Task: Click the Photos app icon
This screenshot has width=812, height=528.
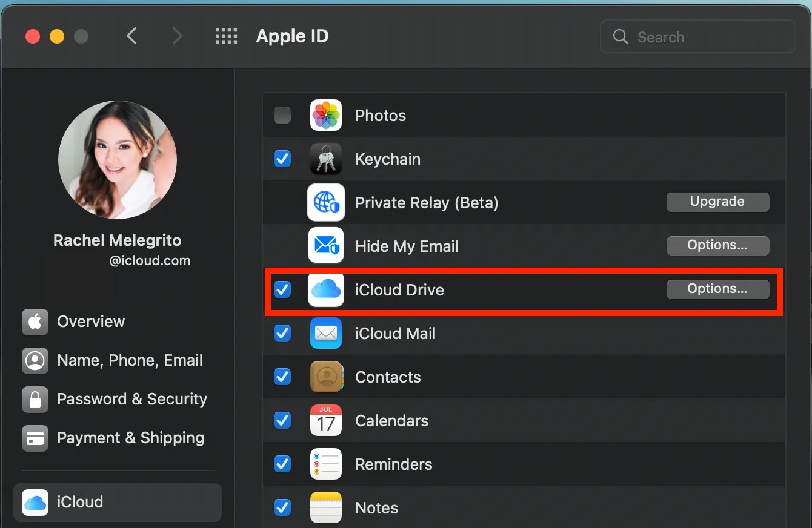Action: [325, 115]
